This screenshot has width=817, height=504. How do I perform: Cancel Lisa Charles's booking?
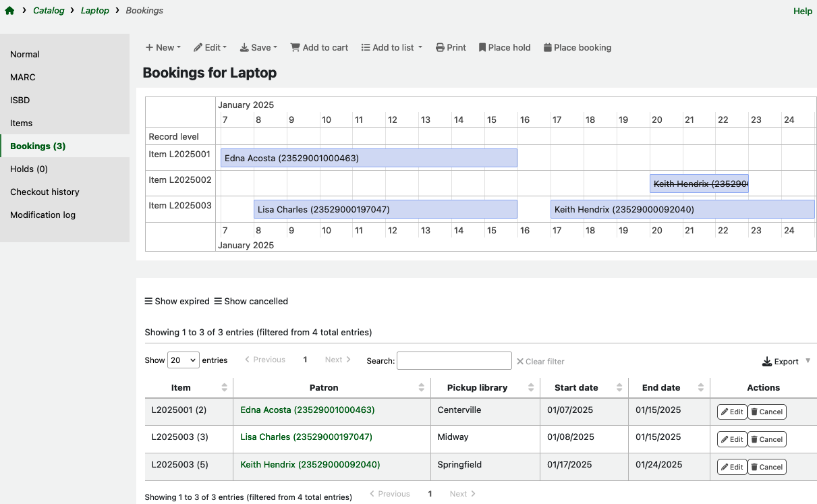pos(766,439)
